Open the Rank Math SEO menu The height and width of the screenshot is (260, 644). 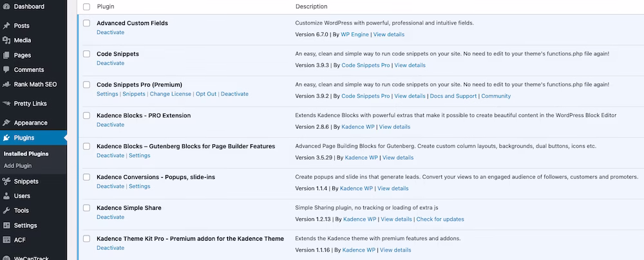[35, 84]
